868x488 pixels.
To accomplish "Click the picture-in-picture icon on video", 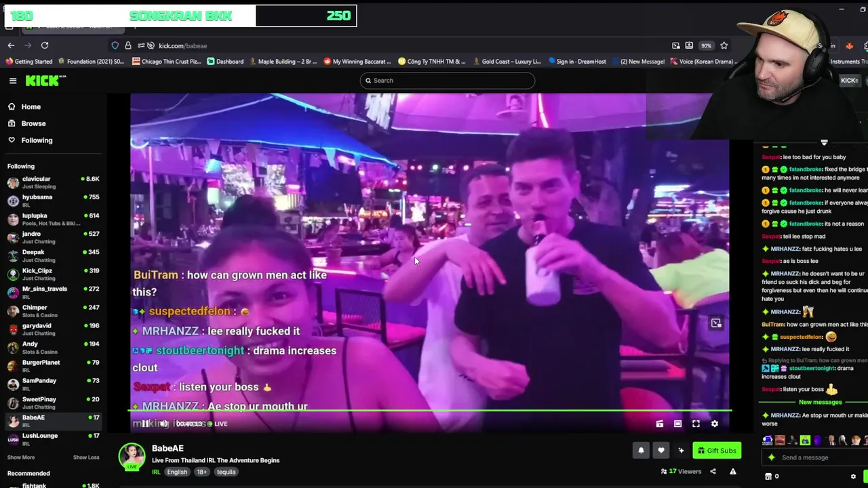I will [716, 323].
